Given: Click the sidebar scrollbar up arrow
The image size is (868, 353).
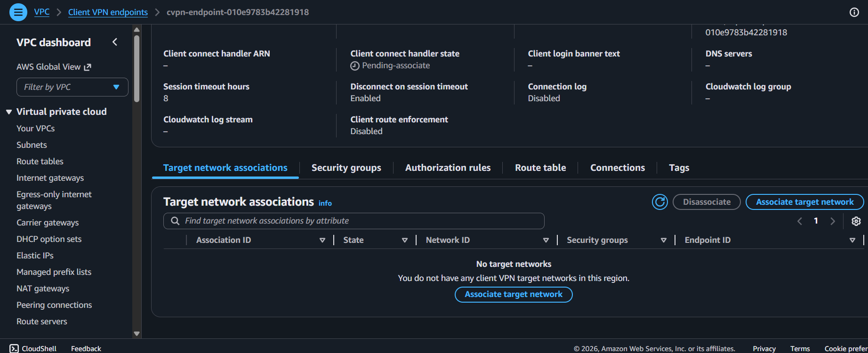Looking at the screenshot, I should click(x=137, y=30).
